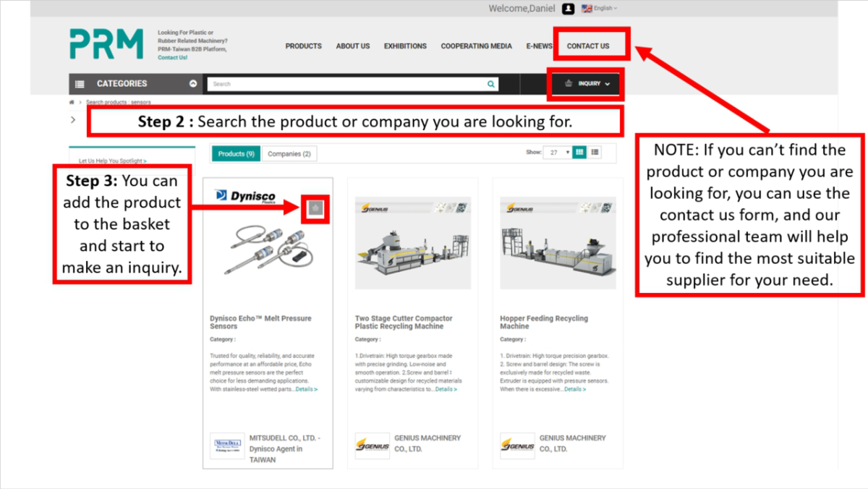Open GENIUS MACHINERY CO., LTD. under Hopper Feeding
The width and height of the screenshot is (868, 489).
[x=573, y=443]
